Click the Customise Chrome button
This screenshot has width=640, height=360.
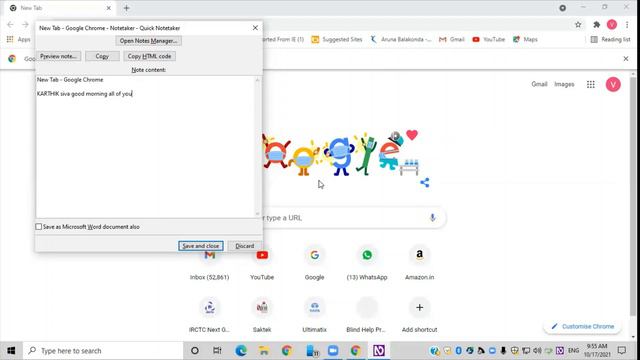tap(582, 326)
